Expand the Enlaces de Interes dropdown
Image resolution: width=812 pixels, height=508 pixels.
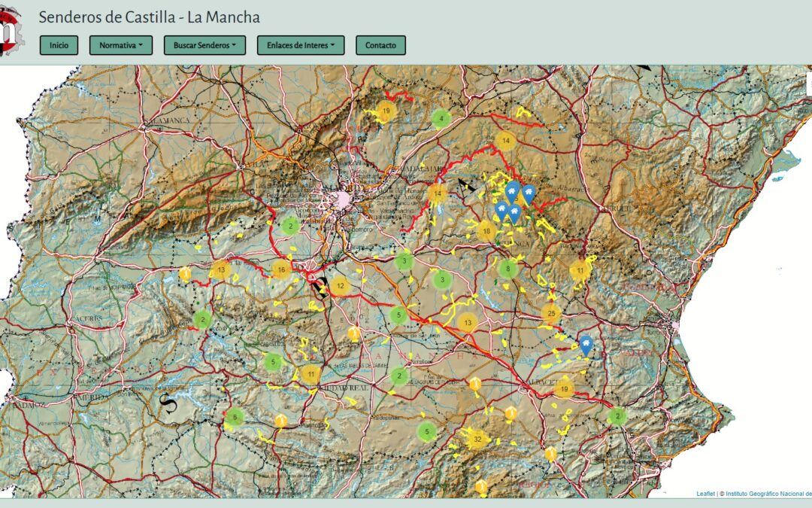tap(300, 45)
